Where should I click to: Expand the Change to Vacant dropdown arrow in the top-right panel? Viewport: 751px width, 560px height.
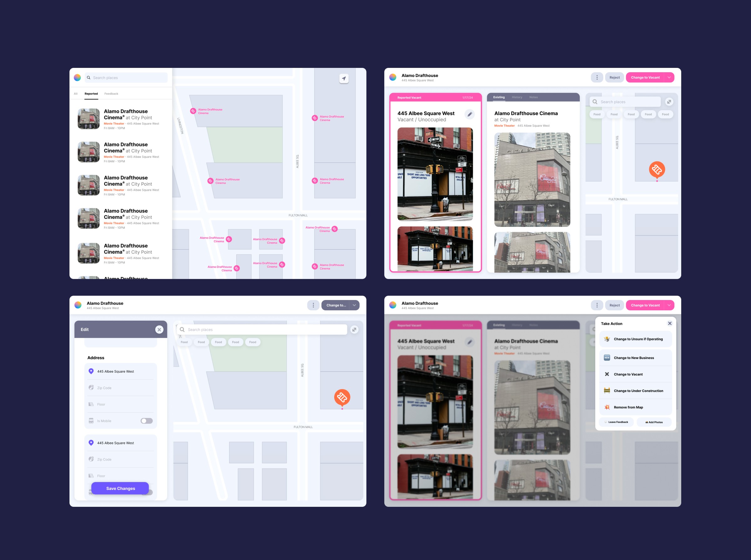pos(669,78)
